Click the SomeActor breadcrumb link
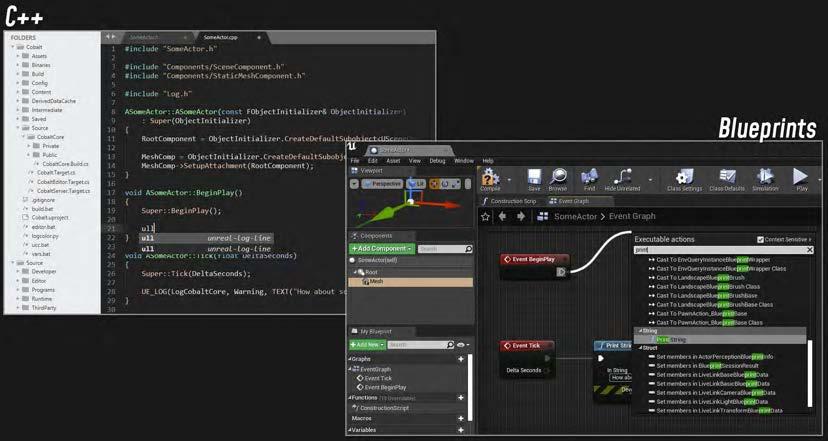The image size is (828, 441). (575, 217)
